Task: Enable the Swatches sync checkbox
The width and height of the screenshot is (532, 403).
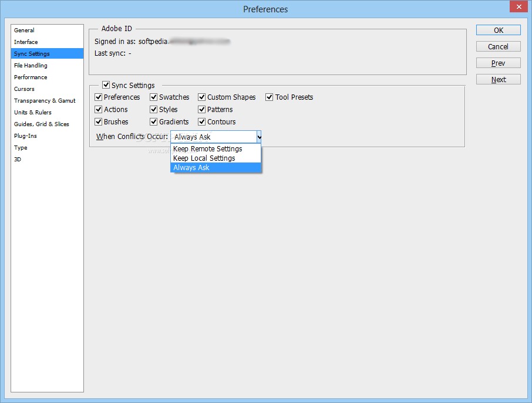Action: point(153,97)
